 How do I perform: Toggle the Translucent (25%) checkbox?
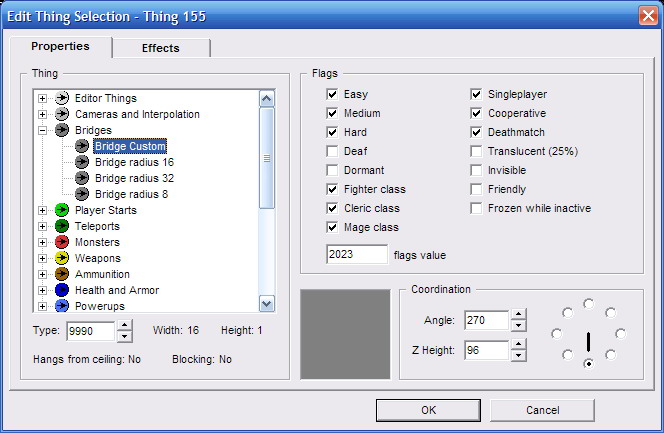[477, 151]
